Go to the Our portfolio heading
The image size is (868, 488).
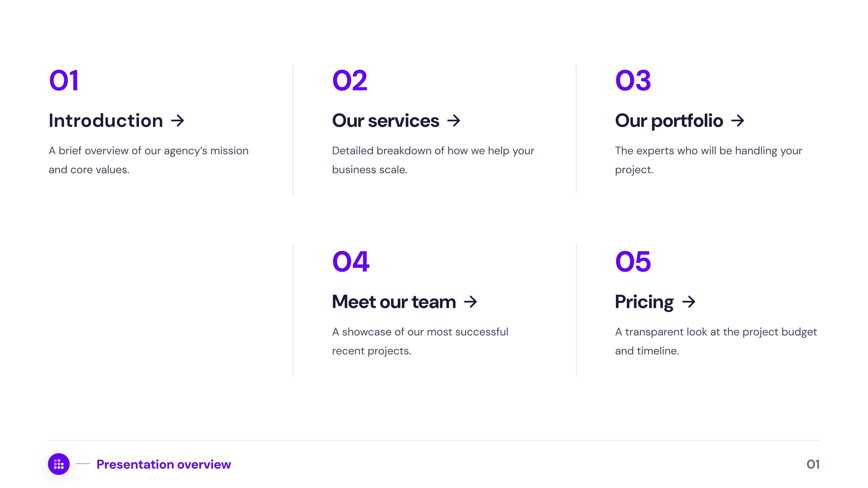click(669, 121)
